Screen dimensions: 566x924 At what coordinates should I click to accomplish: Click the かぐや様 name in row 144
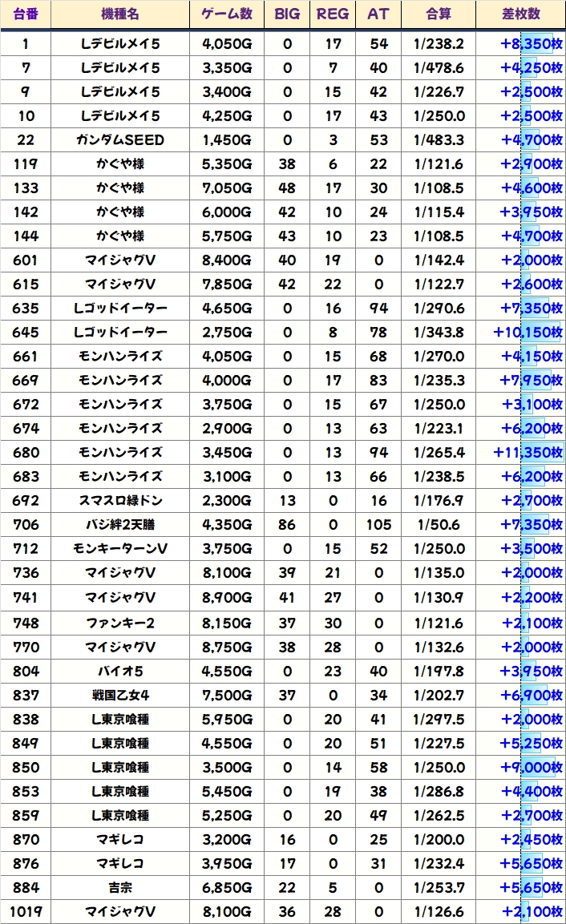[120, 236]
